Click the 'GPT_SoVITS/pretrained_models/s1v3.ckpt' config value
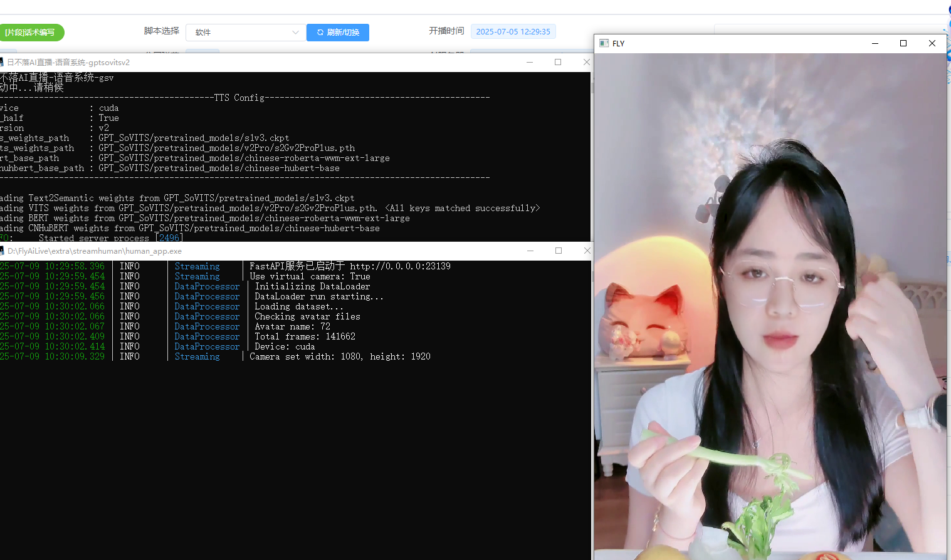Screen dimensions: 951x560 coord(194,138)
